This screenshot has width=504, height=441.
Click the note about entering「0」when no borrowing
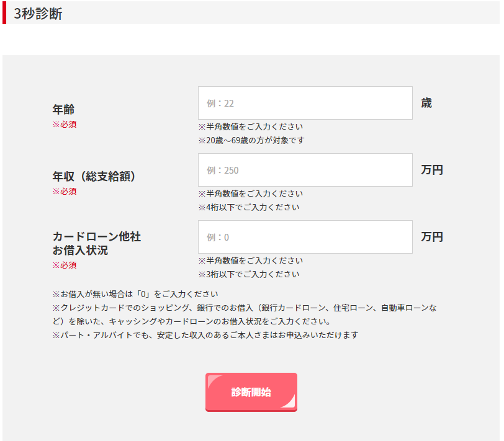(x=135, y=294)
